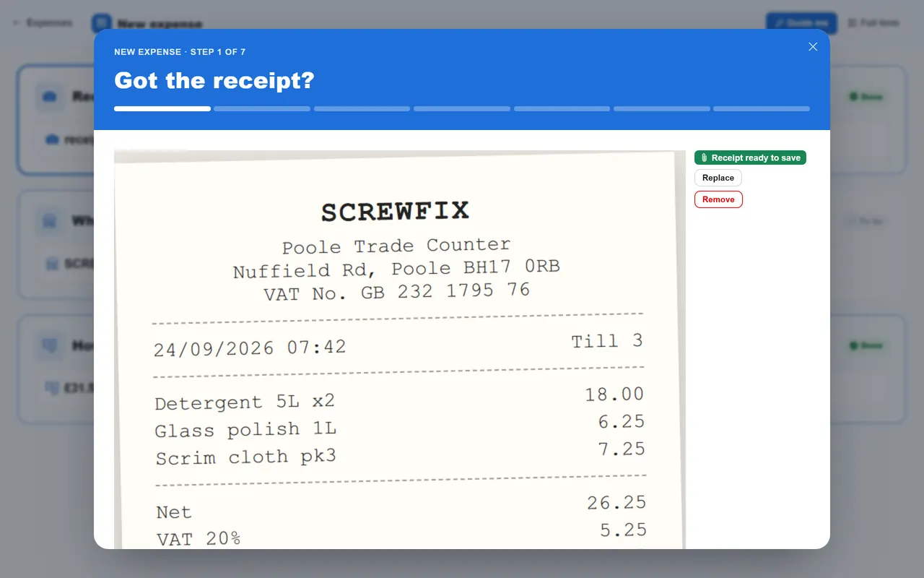Click the paperclip icon in the receipt badge

click(705, 158)
